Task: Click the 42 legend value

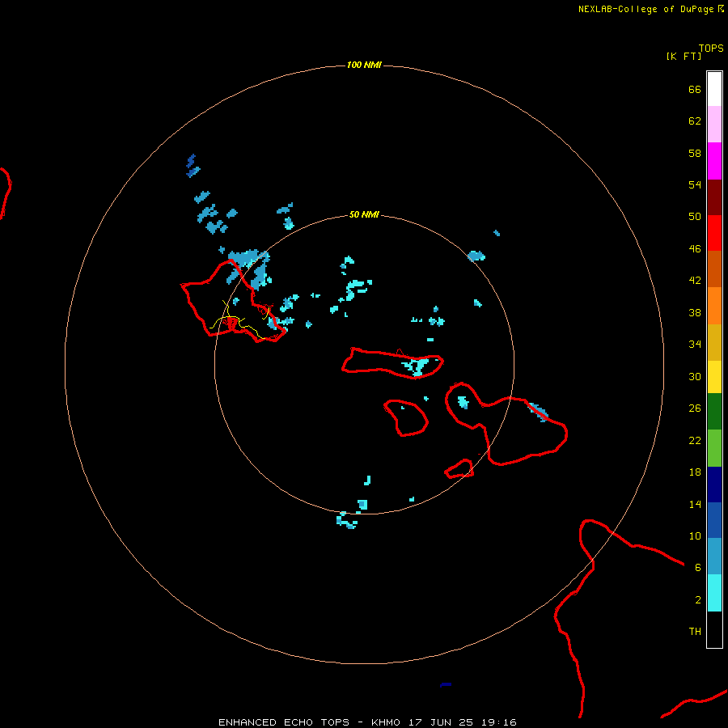Action: [x=695, y=280]
